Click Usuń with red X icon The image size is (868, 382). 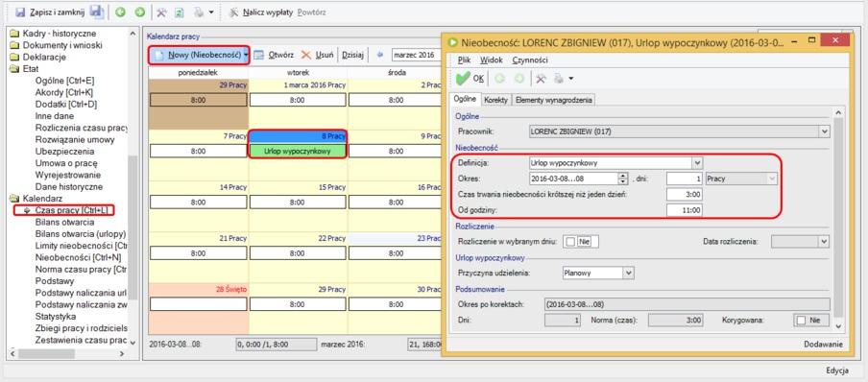point(317,56)
